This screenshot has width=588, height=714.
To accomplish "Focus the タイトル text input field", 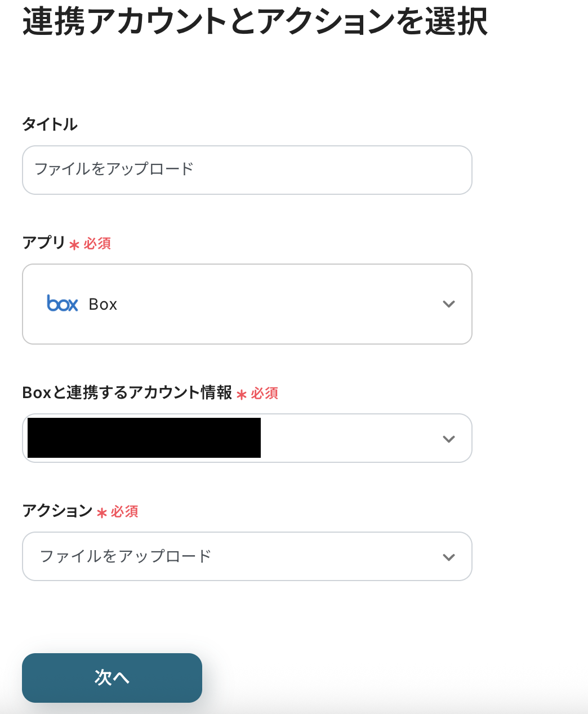I will (x=247, y=170).
